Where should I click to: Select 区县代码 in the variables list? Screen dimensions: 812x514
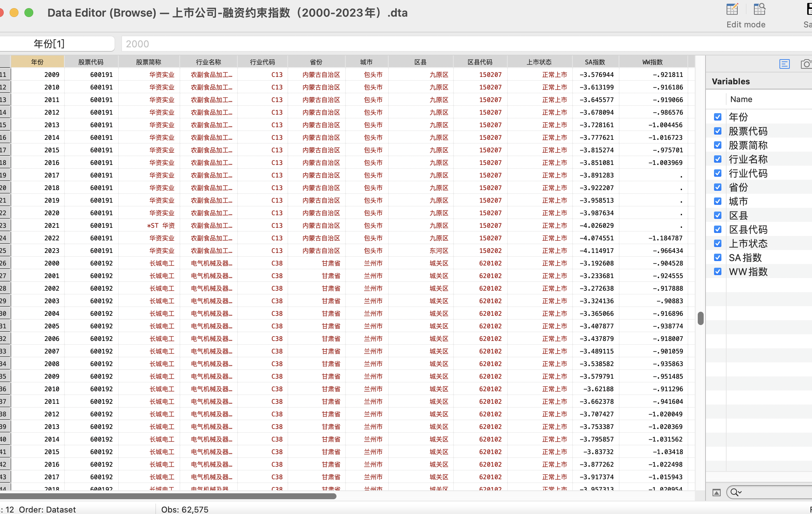[x=748, y=230]
